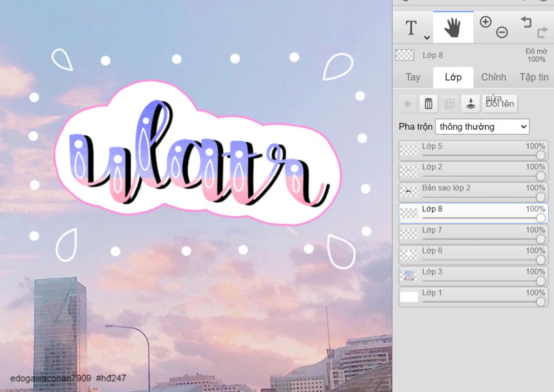Select layer Lớp 6
This screenshot has height=392, width=554.
(x=473, y=255)
